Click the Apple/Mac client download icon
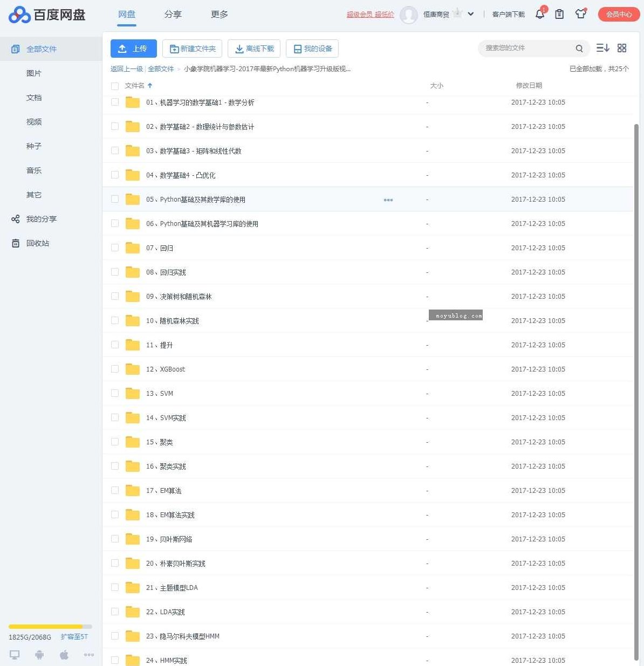Image resolution: width=644 pixels, height=666 pixels. pyautogui.click(x=64, y=654)
